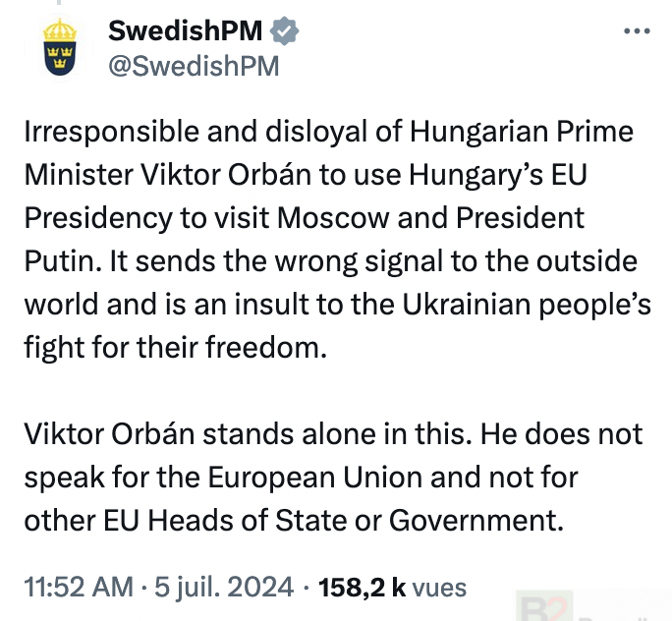The width and height of the screenshot is (672, 621).
Task: Open the three-dot more options menu
Action: (x=637, y=30)
